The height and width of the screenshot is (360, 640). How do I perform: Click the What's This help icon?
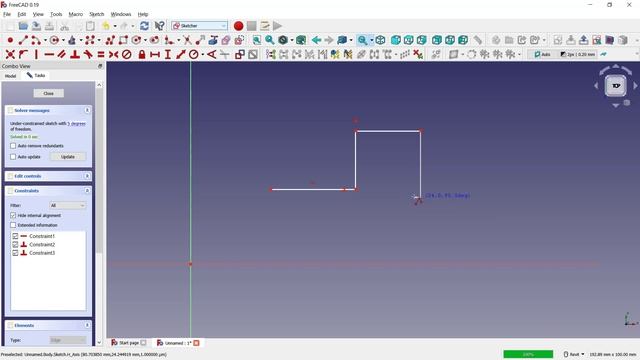coord(160,26)
